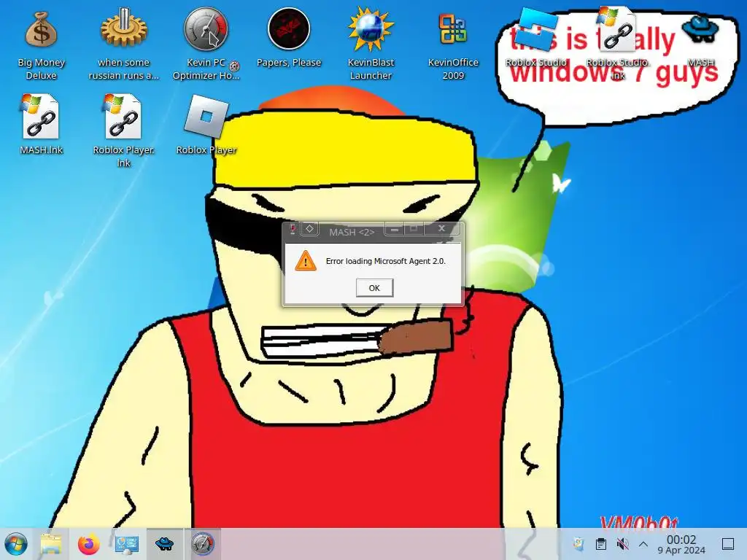This screenshot has height=560, width=747.
Task: Open the KevinOffice 2009 desktop icon
Action: click(452, 45)
